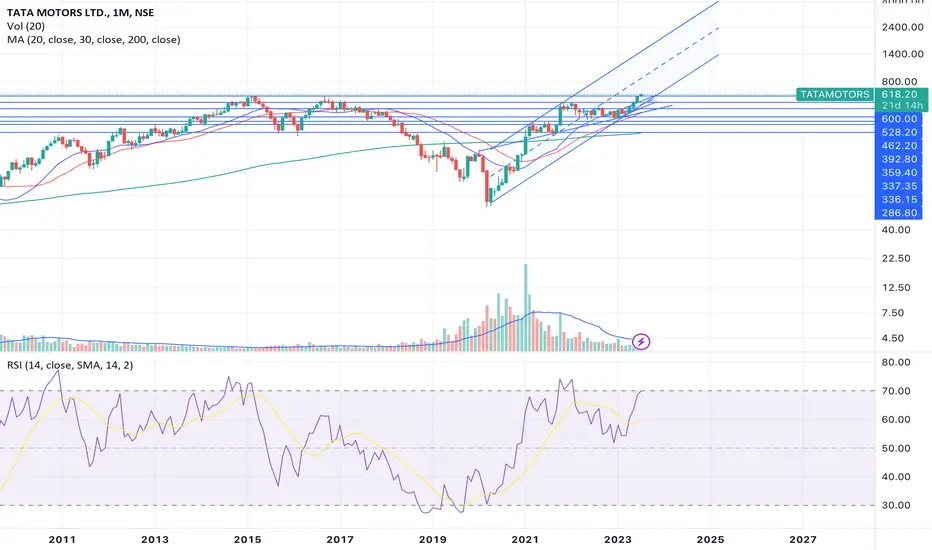Click the 392.80 price level label

(899, 159)
